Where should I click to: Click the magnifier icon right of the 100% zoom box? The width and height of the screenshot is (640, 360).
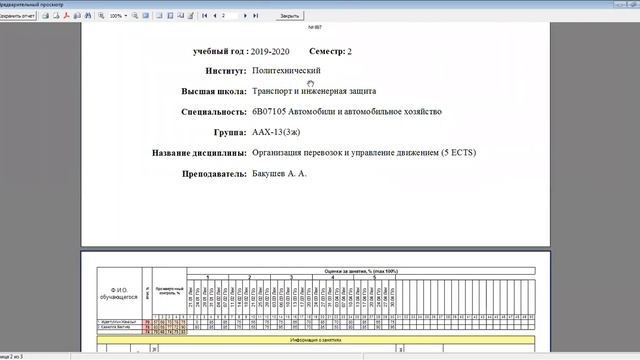135,16
